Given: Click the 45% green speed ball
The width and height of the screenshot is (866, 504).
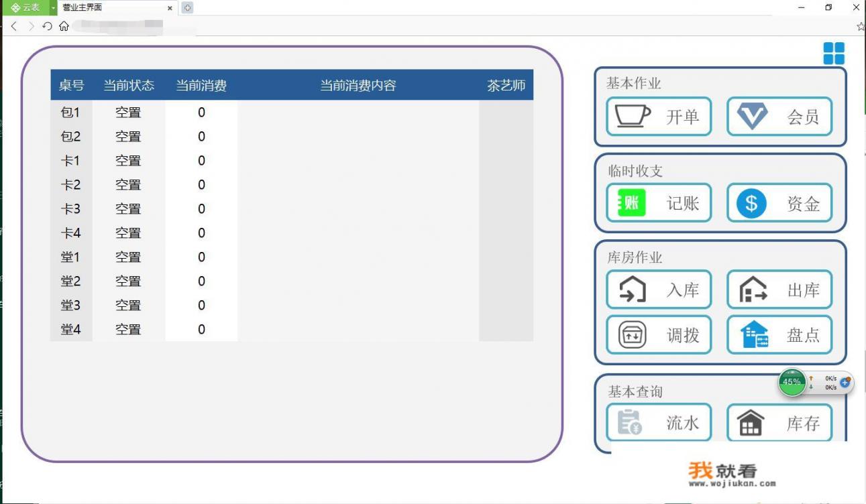Looking at the screenshot, I should pyautogui.click(x=792, y=382).
